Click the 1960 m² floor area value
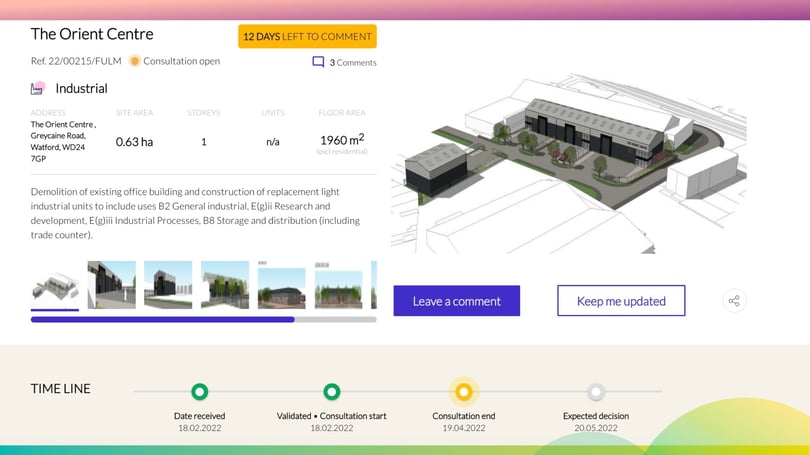Viewport: 810px width, 455px height. tap(342, 140)
